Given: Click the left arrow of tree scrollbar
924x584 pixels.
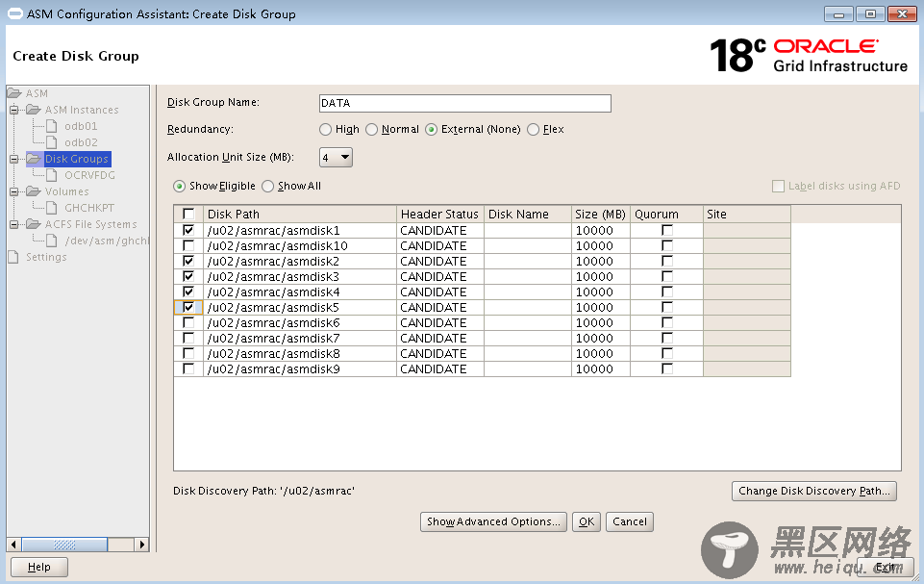Looking at the screenshot, I should tap(14, 545).
